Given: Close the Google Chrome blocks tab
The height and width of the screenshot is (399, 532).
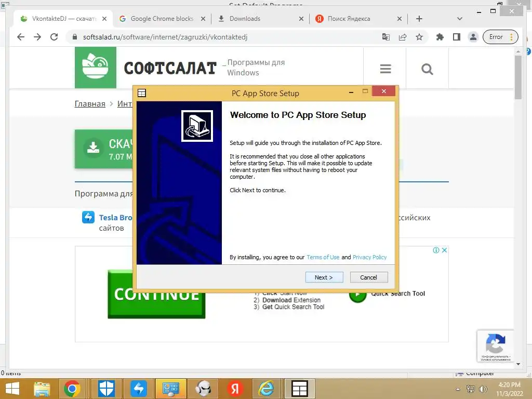Looking at the screenshot, I should point(203,19).
